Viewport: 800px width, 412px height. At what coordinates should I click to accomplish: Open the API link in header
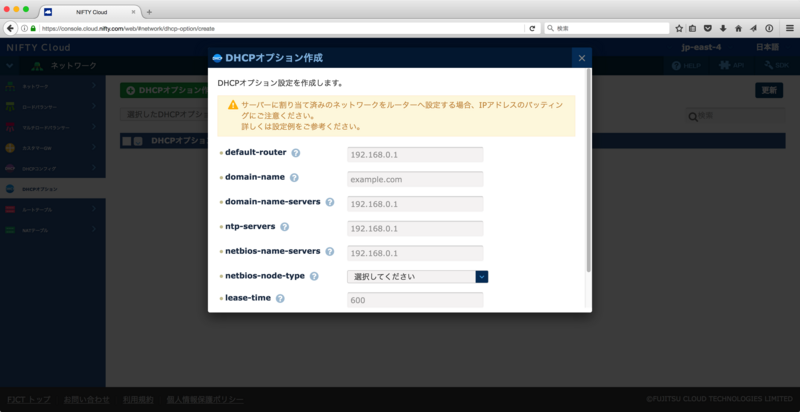pyautogui.click(x=731, y=66)
